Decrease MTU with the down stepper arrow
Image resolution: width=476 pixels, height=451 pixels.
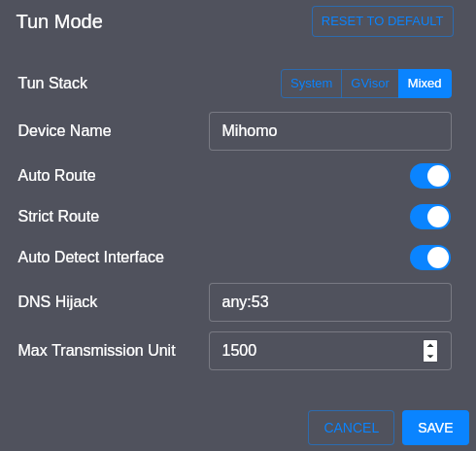tap(430, 356)
